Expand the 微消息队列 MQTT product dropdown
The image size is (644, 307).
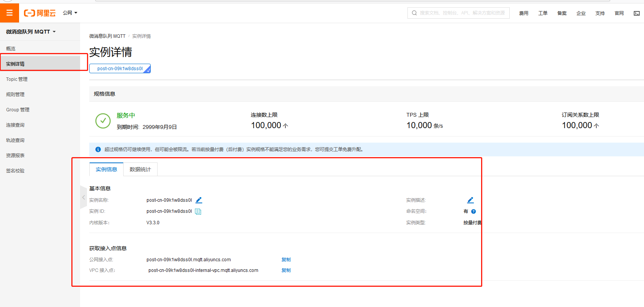point(31,32)
